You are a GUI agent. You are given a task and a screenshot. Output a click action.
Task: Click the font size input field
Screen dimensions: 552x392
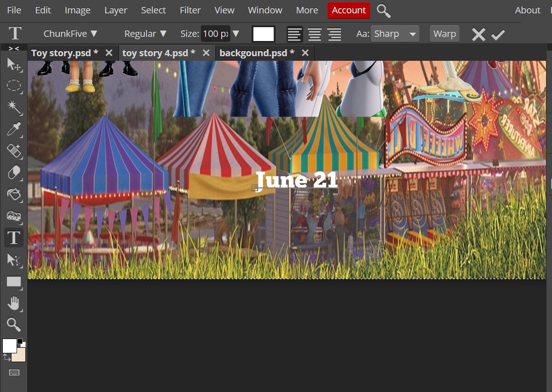point(216,34)
